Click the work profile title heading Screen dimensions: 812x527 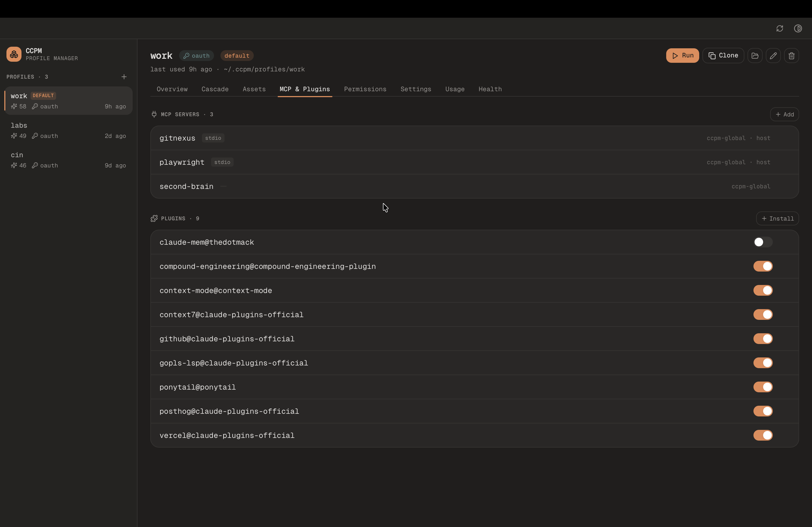161,56
